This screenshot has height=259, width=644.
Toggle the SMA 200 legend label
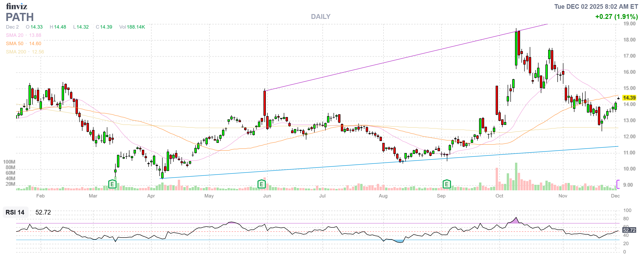tap(16, 52)
